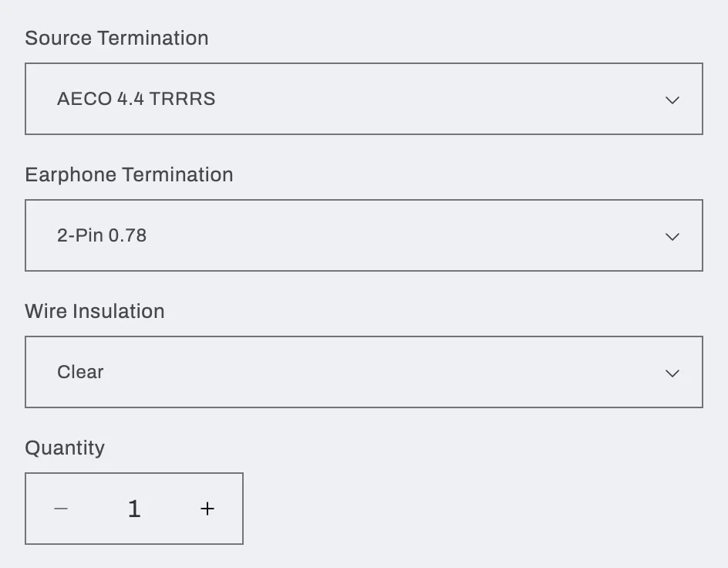Click the chevron arrow in Wire Insulation

[x=672, y=373]
